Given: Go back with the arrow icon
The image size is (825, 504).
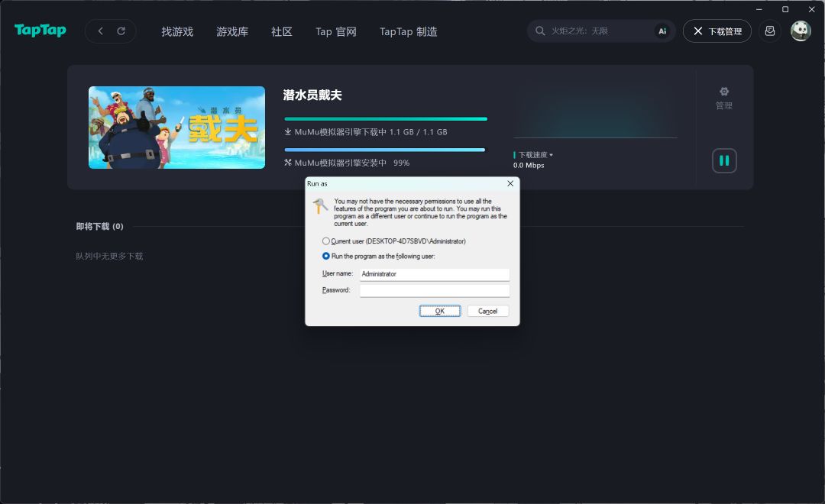Looking at the screenshot, I should coord(101,31).
